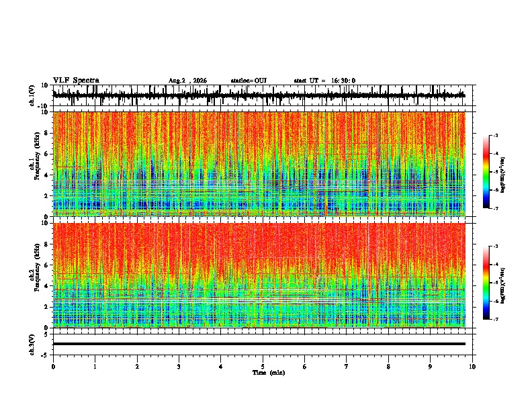The image size is (532, 411).
Task: Click the "VLF Spectra" title text
Action: pos(76,81)
